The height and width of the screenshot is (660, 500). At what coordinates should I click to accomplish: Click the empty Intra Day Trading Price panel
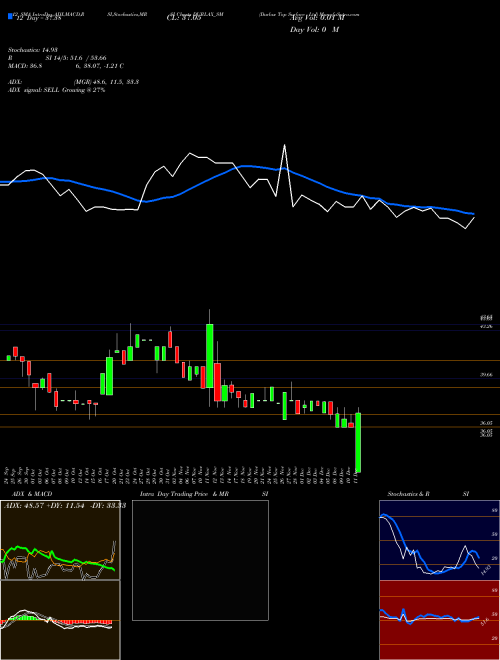tap(200, 560)
